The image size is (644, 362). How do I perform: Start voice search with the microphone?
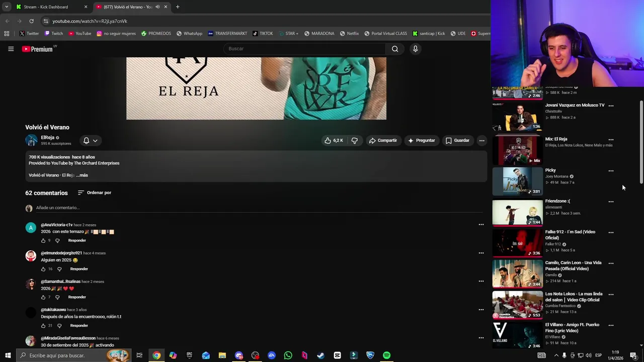coord(415,49)
